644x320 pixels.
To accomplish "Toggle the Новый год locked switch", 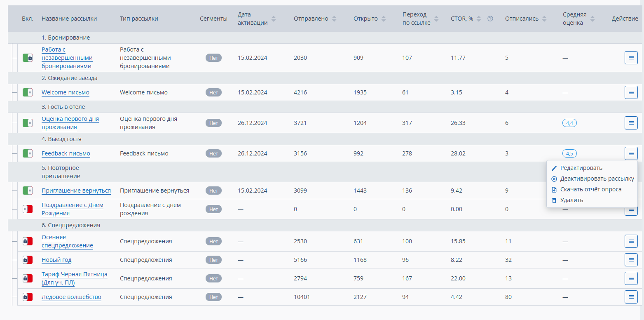I will point(28,260).
